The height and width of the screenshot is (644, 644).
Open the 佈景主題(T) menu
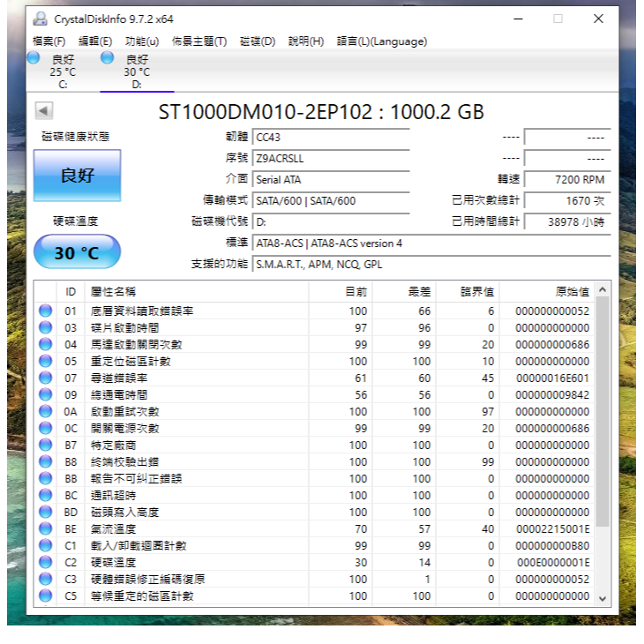(x=199, y=41)
